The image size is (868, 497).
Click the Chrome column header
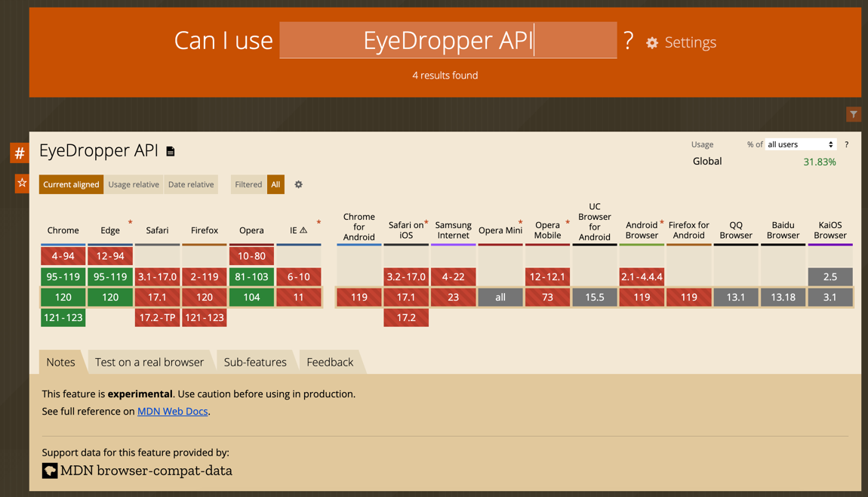click(63, 230)
